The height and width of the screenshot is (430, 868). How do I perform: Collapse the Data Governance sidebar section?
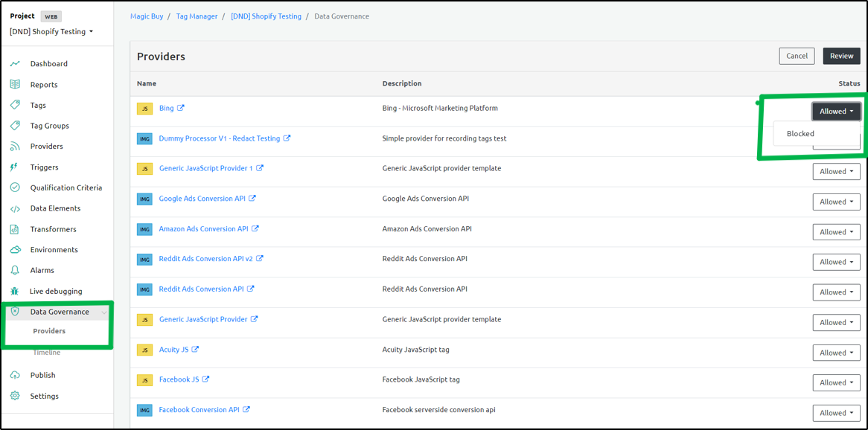coord(103,312)
